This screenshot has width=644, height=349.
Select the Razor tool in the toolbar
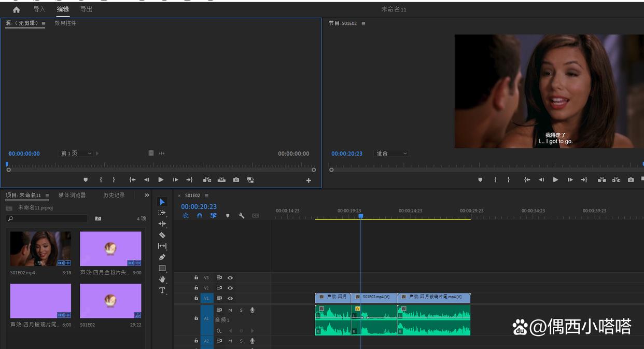162,235
